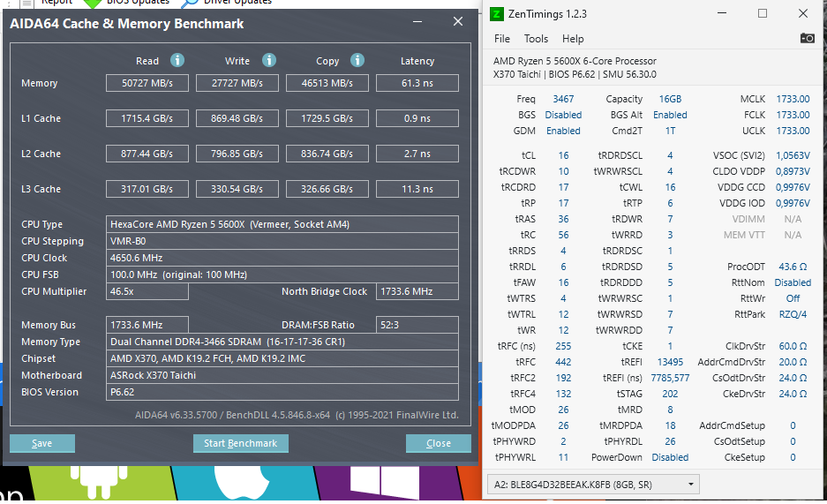The width and height of the screenshot is (827, 504).
Task: Click the ZenTimings app logo icon
Action: click(x=496, y=14)
